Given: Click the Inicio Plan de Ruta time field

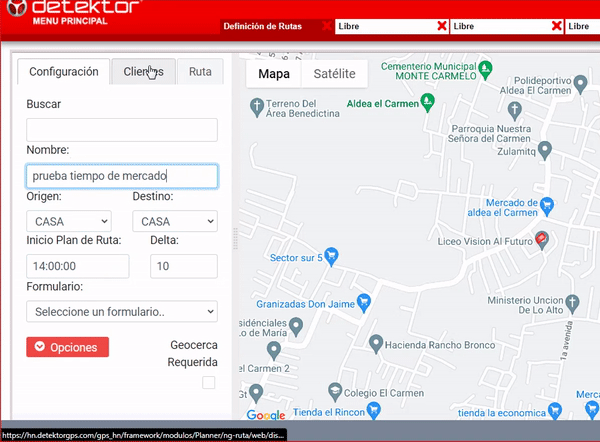Looking at the screenshot, I should [x=78, y=266].
